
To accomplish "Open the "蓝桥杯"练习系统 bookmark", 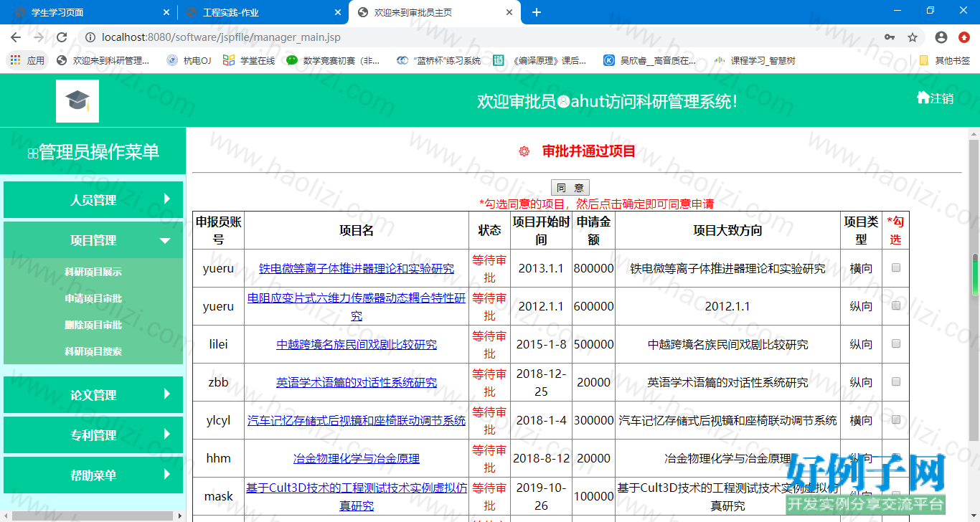I will click(x=438, y=61).
